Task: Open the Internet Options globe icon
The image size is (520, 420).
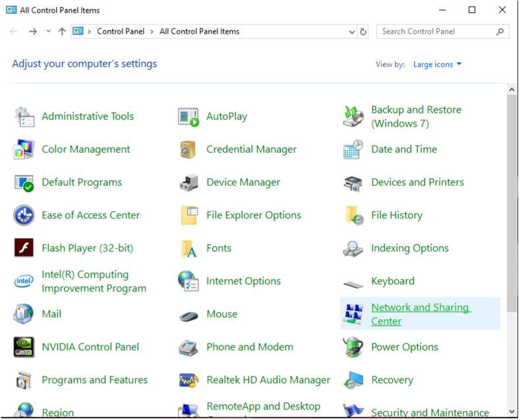Action: coord(188,281)
